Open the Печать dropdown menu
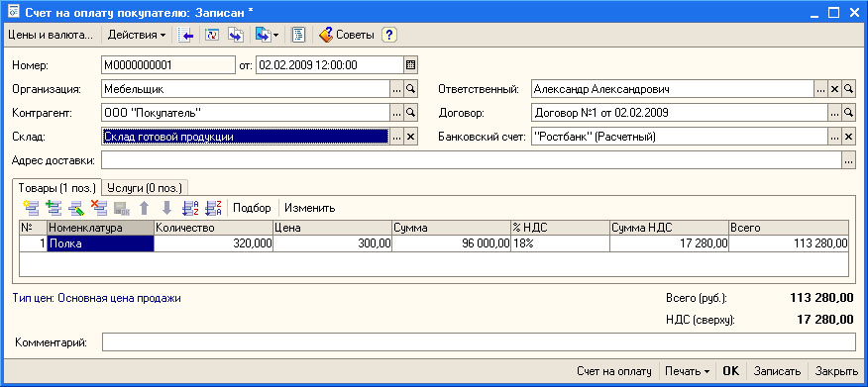Viewport: 868px width, 387px height. pos(688,371)
